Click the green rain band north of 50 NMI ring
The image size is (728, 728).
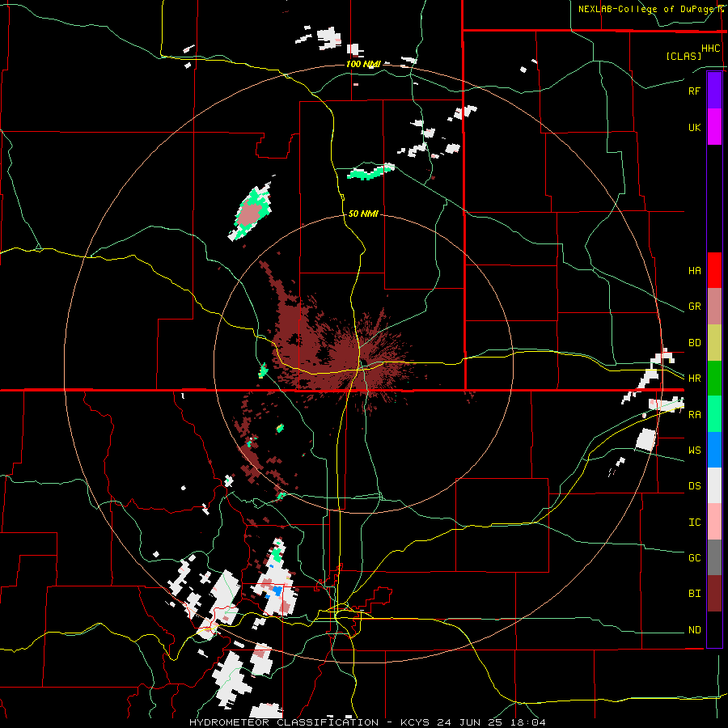point(370,171)
